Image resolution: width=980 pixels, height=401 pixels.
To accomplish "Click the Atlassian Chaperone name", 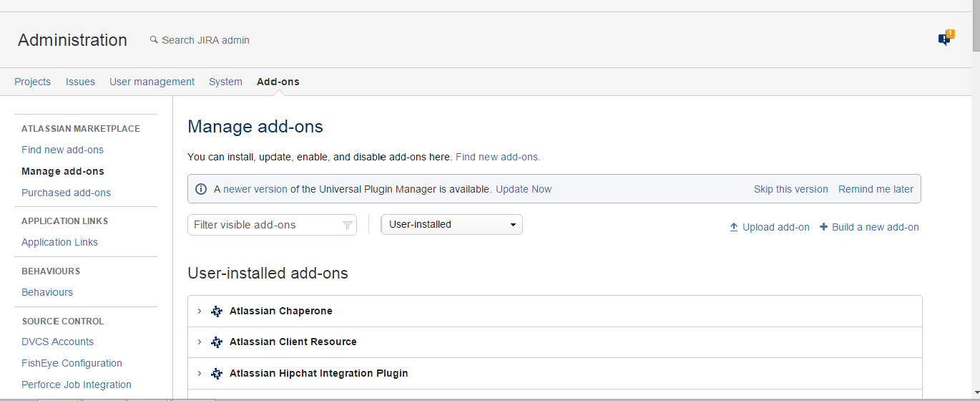I will tap(280, 311).
